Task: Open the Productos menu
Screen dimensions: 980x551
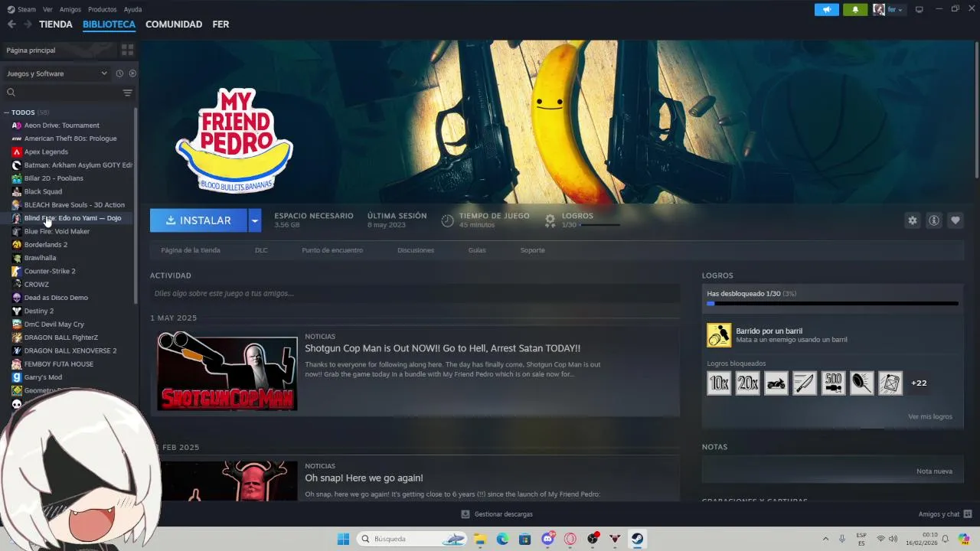Action: pos(103,10)
